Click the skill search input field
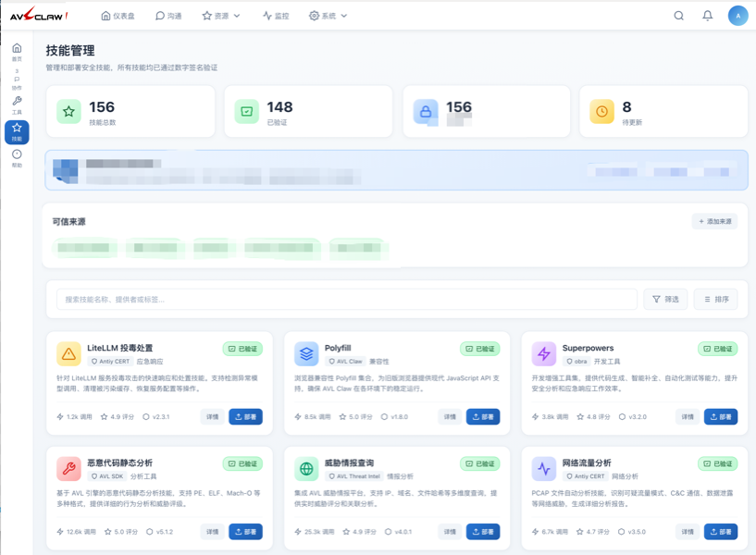Screen dimensions: 756x555 tap(346, 299)
